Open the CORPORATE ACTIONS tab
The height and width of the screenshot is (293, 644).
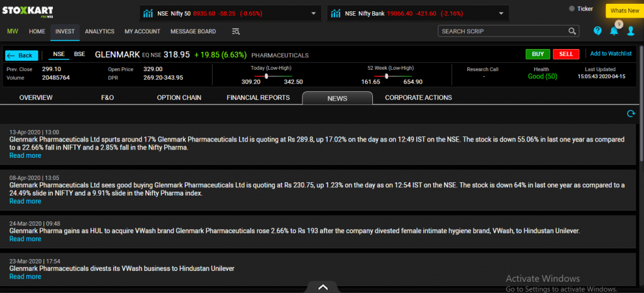point(418,97)
